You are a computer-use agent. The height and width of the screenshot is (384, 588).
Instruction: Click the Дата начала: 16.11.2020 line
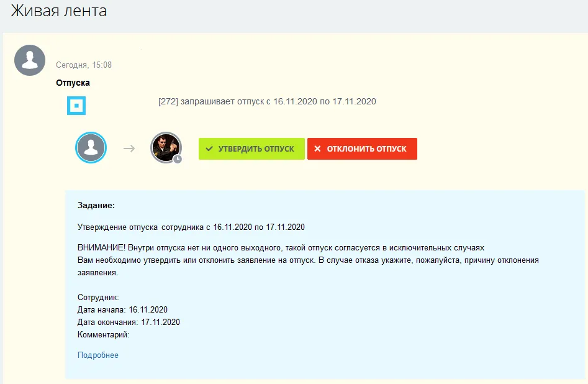[122, 309]
